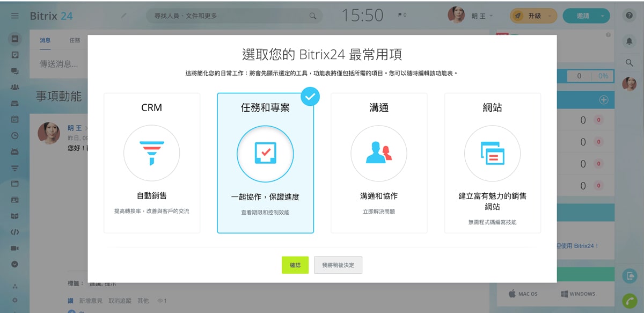Open the 明王 user menu dropdown
The image size is (644, 313).
(x=482, y=16)
